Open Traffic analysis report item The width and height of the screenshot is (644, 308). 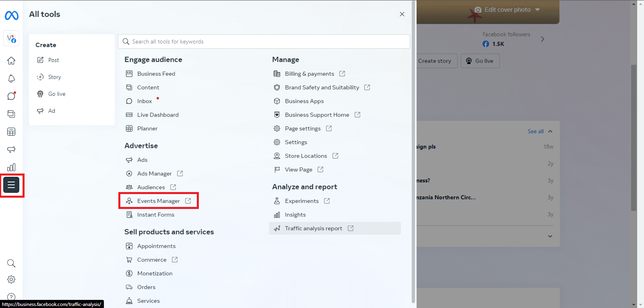tap(313, 228)
